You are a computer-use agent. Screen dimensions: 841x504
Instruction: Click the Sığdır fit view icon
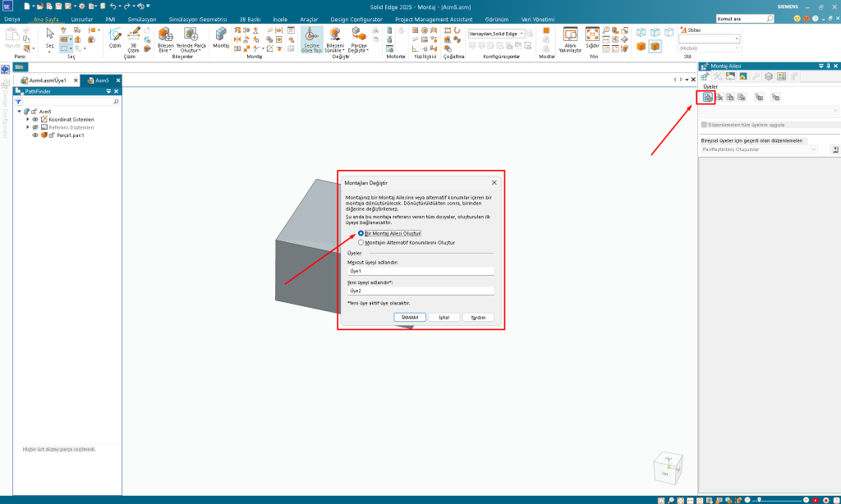click(591, 35)
